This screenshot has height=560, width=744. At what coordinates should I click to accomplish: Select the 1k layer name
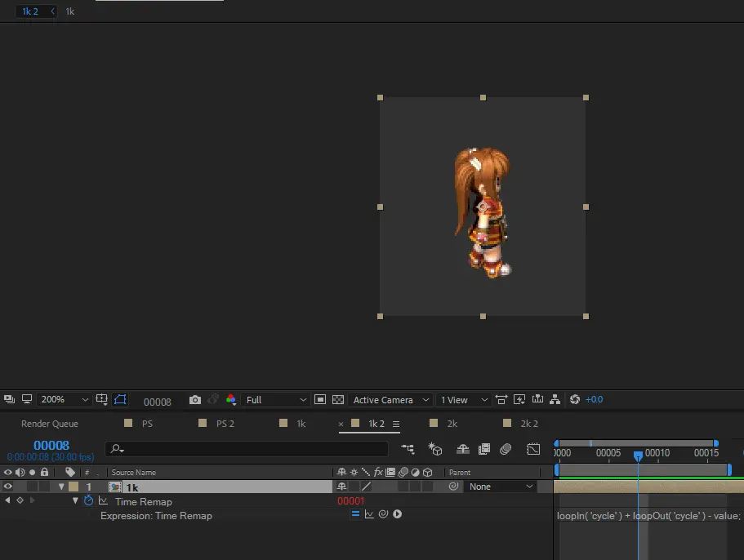tap(132, 487)
